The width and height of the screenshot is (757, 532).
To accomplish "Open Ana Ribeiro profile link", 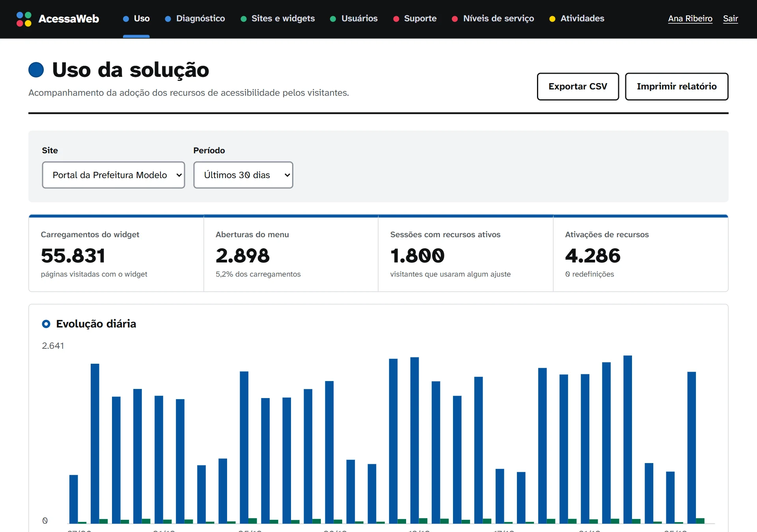I will tap(690, 19).
